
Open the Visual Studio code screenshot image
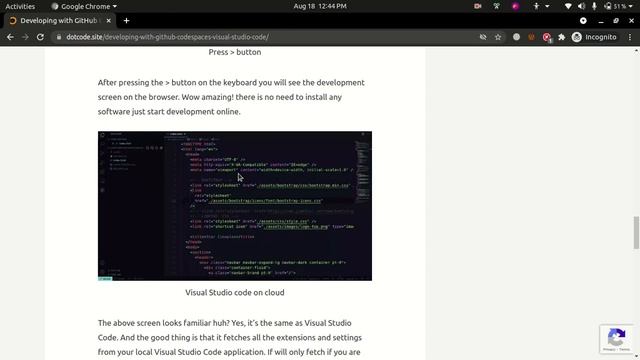click(235, 206)
